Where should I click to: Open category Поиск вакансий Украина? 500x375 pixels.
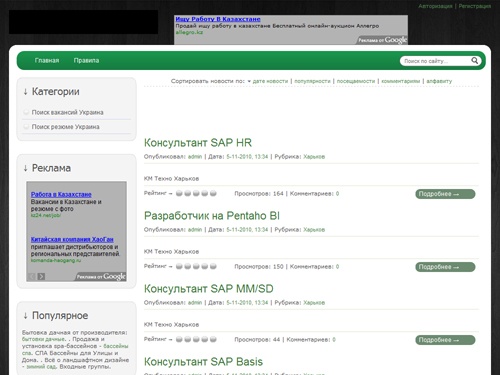tap(67, 112)
